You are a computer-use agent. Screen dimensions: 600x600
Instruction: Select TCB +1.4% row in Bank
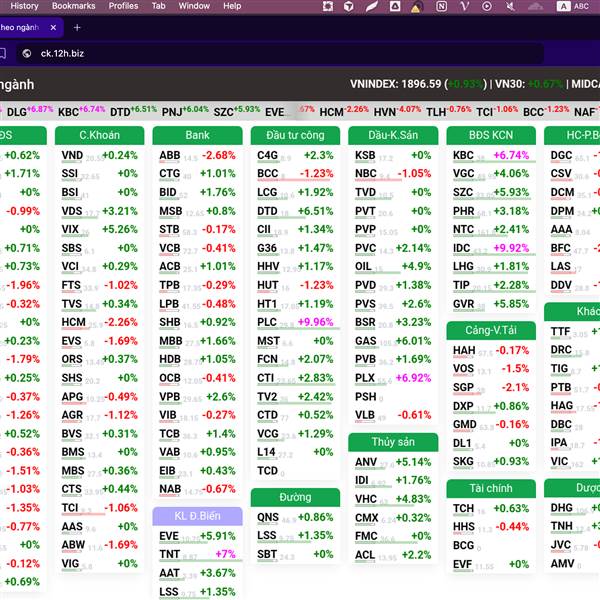click(197, 434)
